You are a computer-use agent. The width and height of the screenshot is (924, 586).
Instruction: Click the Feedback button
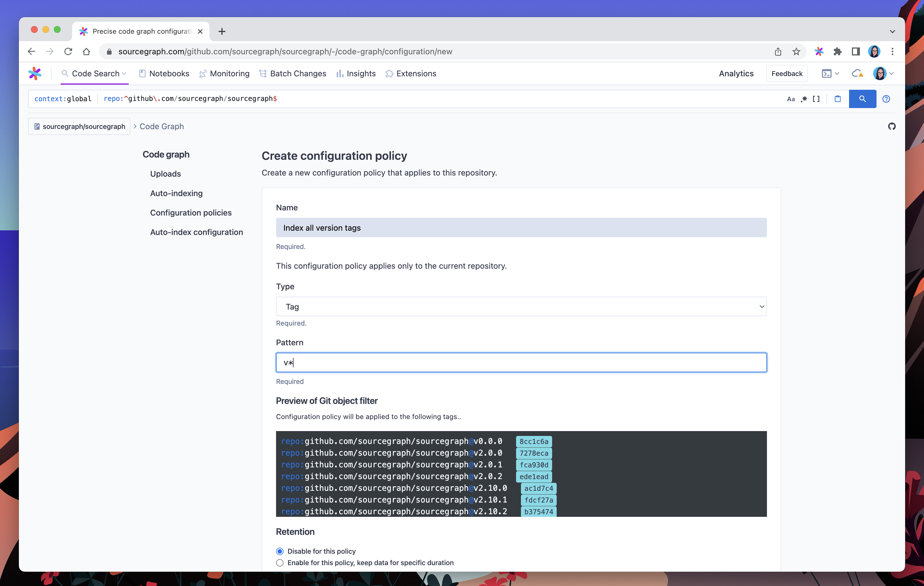787,73
